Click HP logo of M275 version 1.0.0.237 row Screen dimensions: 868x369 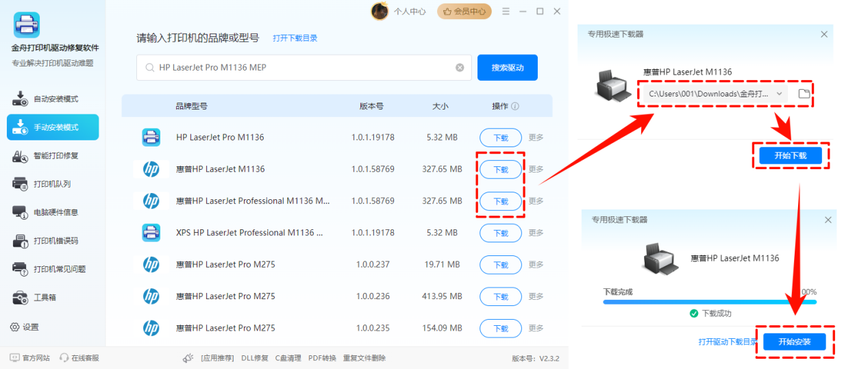click(x=151, y=264)
